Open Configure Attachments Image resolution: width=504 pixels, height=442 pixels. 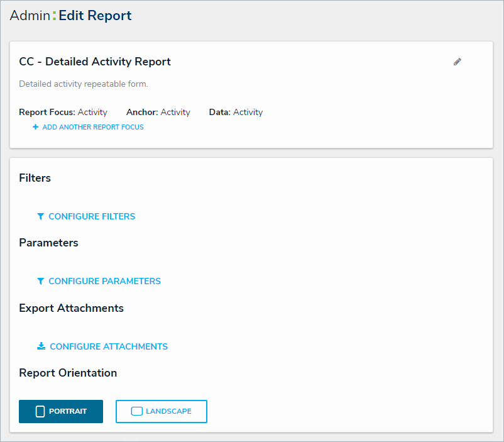109,346
